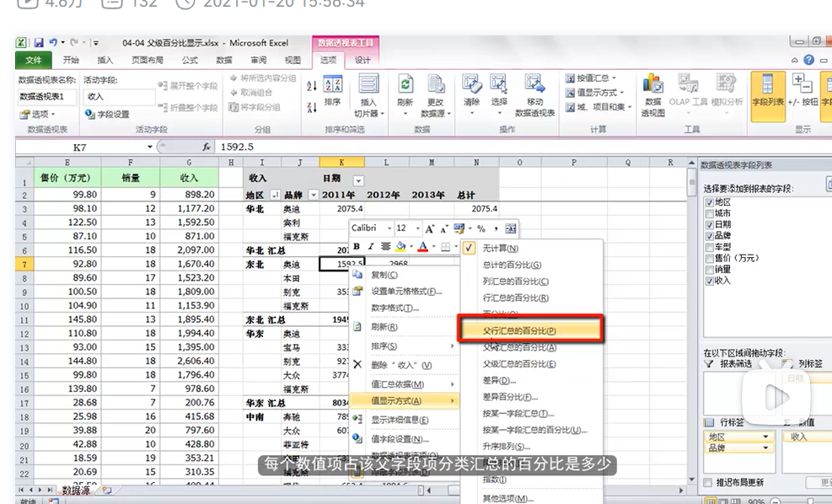Image resolution: width=832 pixels, height=504 pixels.
Task: Click the 更改数据源 icon
Action: pos(436,95)
